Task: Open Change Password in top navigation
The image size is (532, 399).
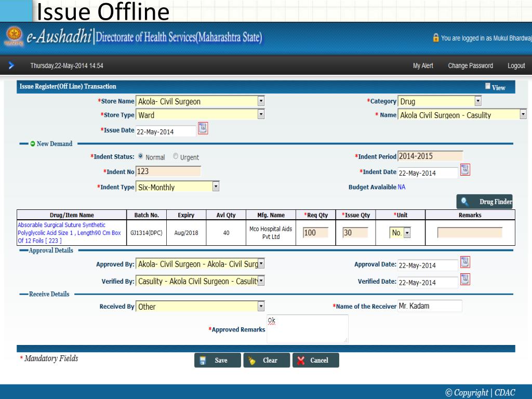Action: click(470, 65)
